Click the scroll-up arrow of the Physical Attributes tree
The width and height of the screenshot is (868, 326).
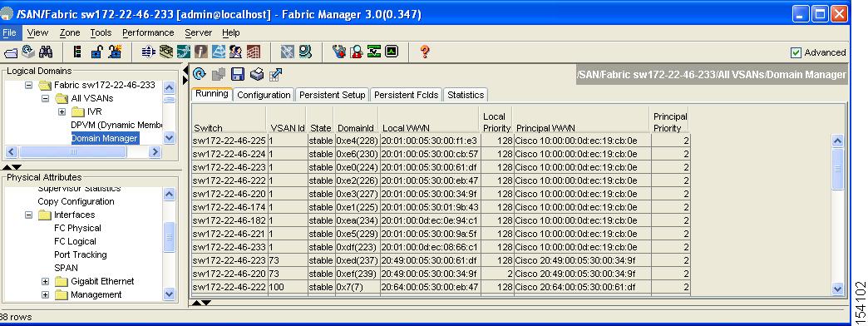170,195
